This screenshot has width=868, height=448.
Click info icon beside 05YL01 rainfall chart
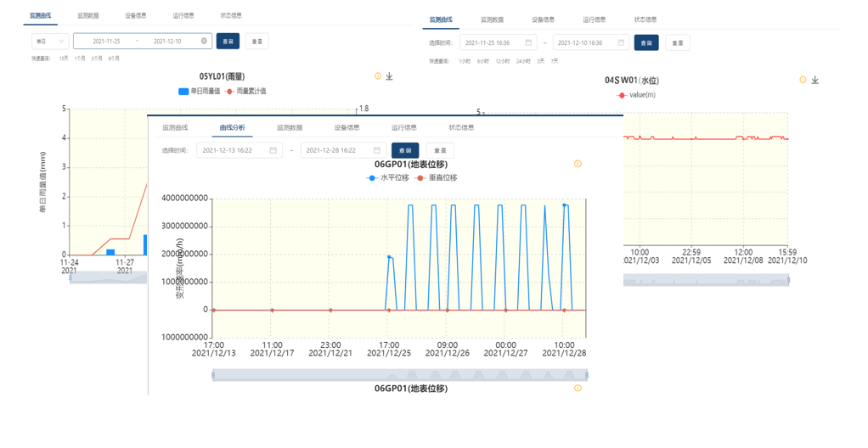coord(378,76)
